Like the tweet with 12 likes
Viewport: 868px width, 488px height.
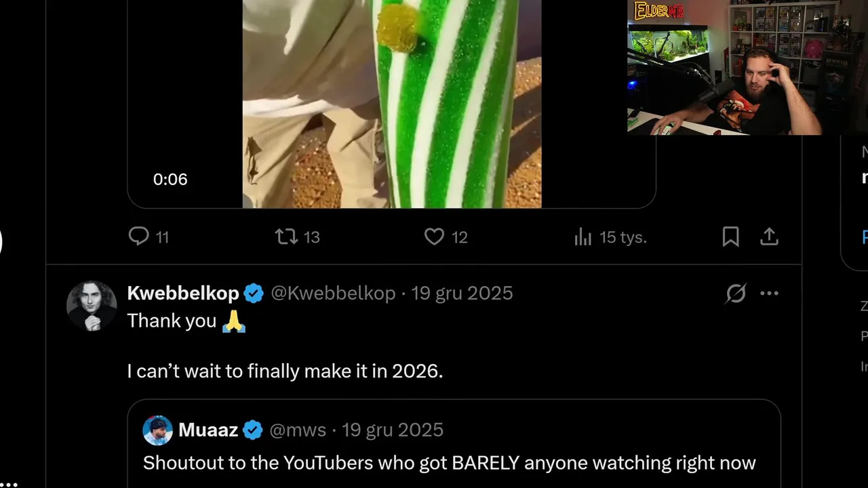click(x=434, y=237)
